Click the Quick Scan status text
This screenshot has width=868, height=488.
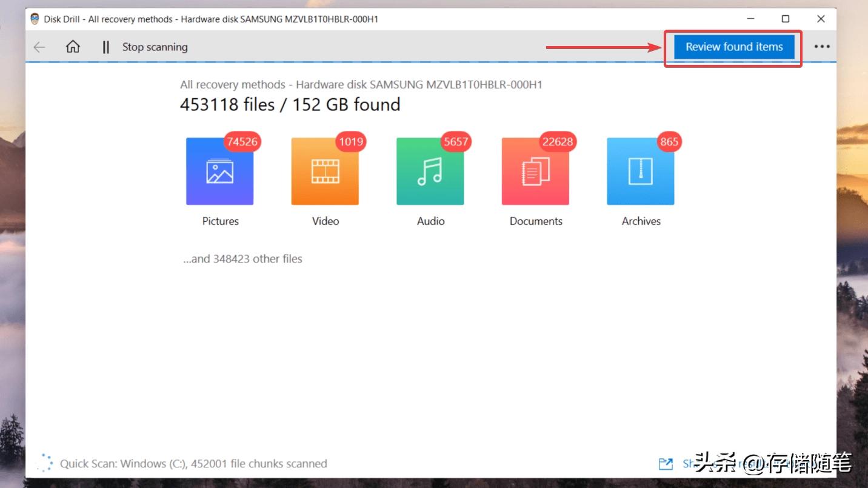coord(193,464)
